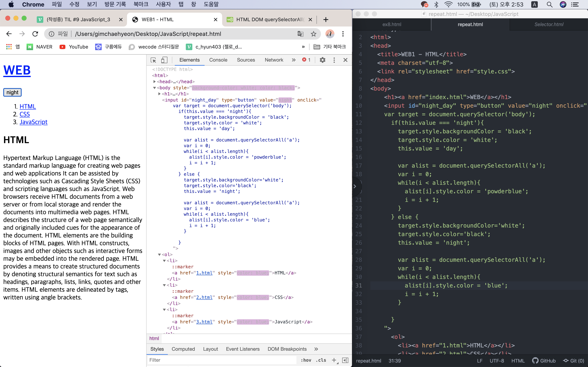The image size is (588, 367).
Task: Open the .cls class editor
Action: 321,360
